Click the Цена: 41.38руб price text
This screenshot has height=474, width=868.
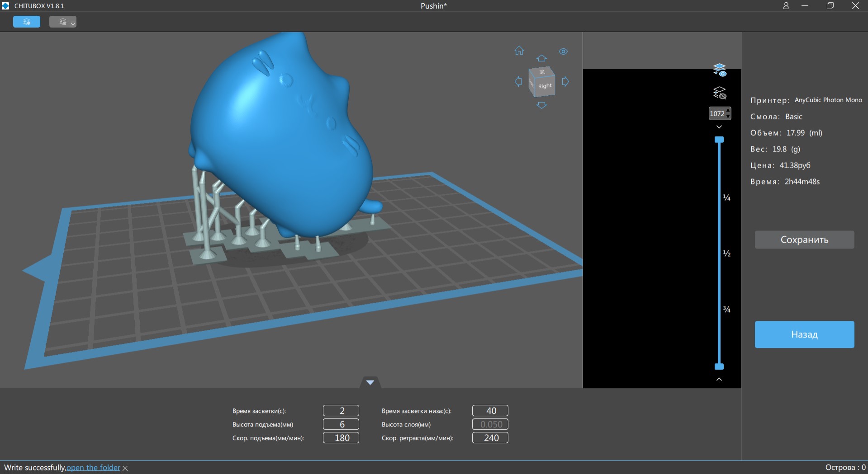[780, 165]
